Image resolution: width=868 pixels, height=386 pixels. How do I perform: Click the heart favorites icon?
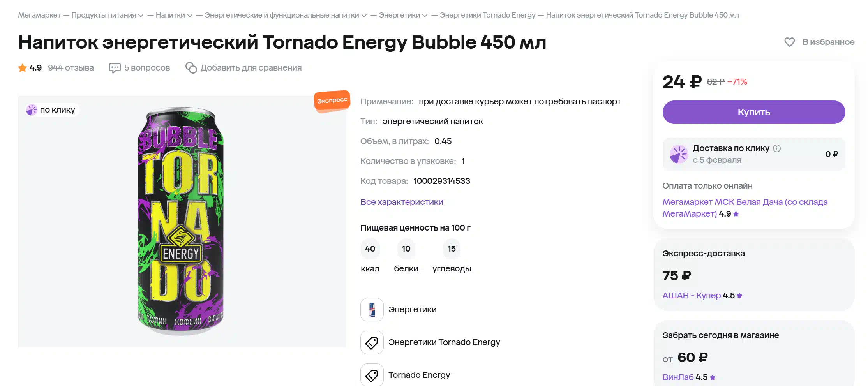(789, 42)
